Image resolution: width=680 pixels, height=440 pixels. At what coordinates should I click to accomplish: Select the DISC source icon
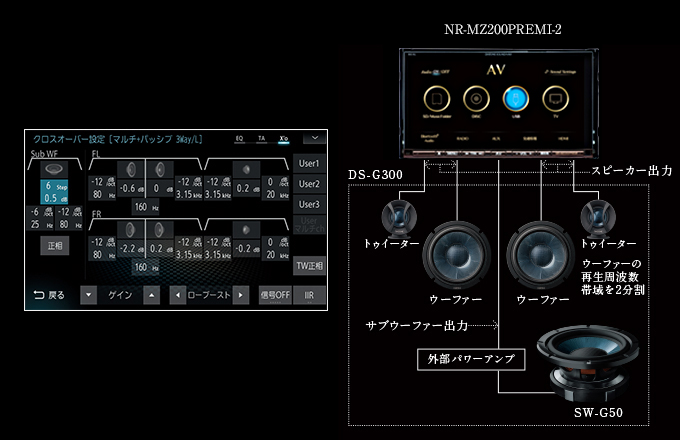[x=474, y=98]
